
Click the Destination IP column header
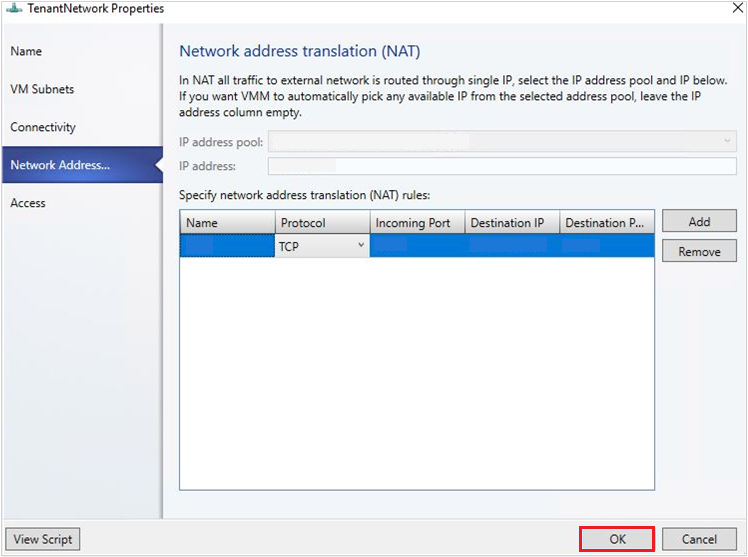pyautogui.click(x=512, y=223)
